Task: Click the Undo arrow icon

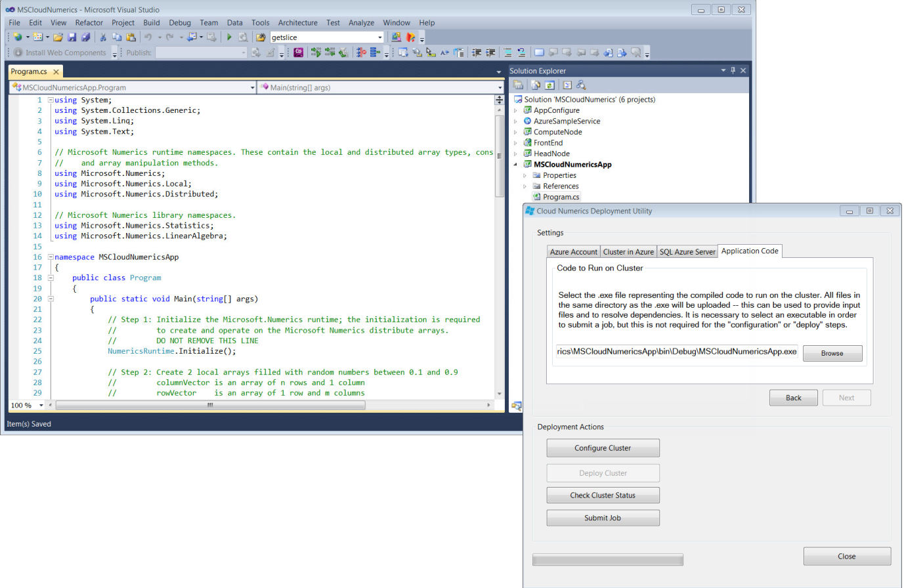Action: [x=148, y=37]
